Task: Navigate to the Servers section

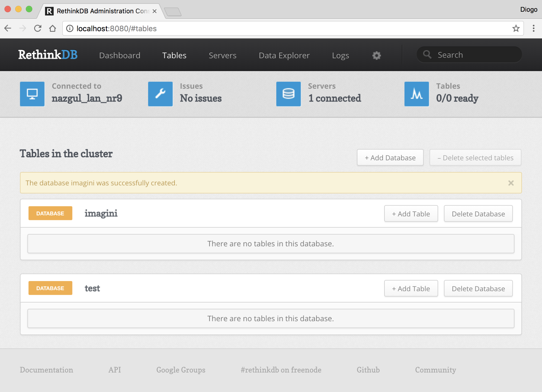Action: pyautogui.click(x=222, y=55)
